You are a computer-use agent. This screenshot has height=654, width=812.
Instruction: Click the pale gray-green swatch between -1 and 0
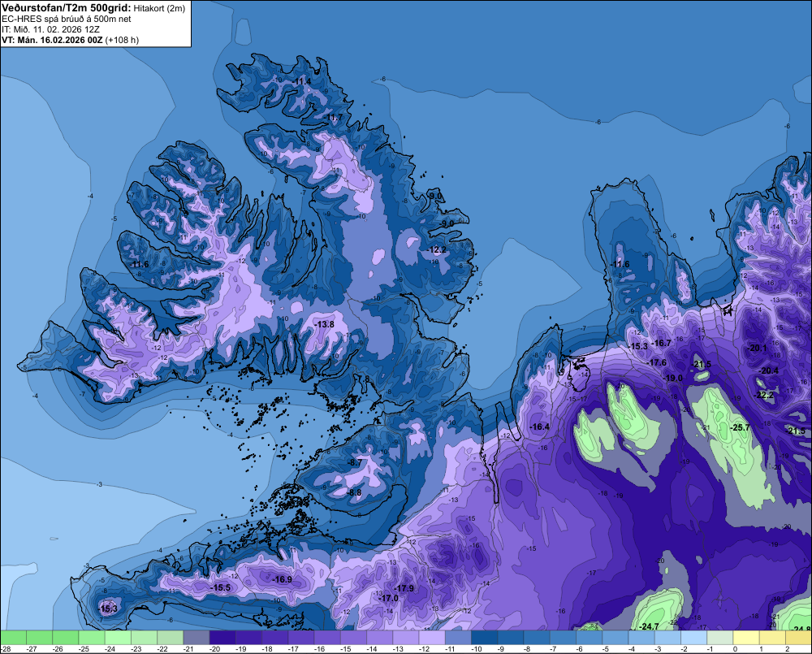[719, 637]
